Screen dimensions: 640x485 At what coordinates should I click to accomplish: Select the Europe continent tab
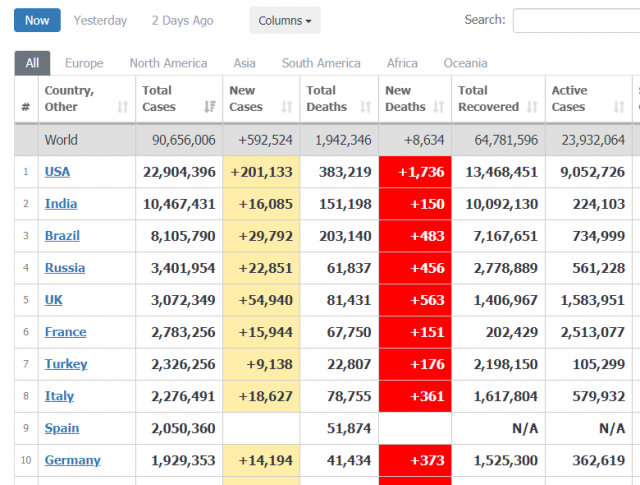pos(84,63)
